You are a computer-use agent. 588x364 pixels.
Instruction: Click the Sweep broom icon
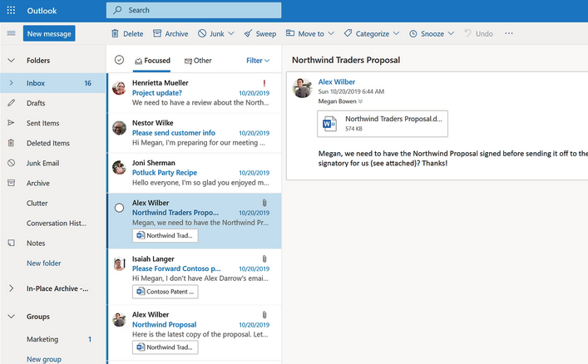click(x=248, y=34)
